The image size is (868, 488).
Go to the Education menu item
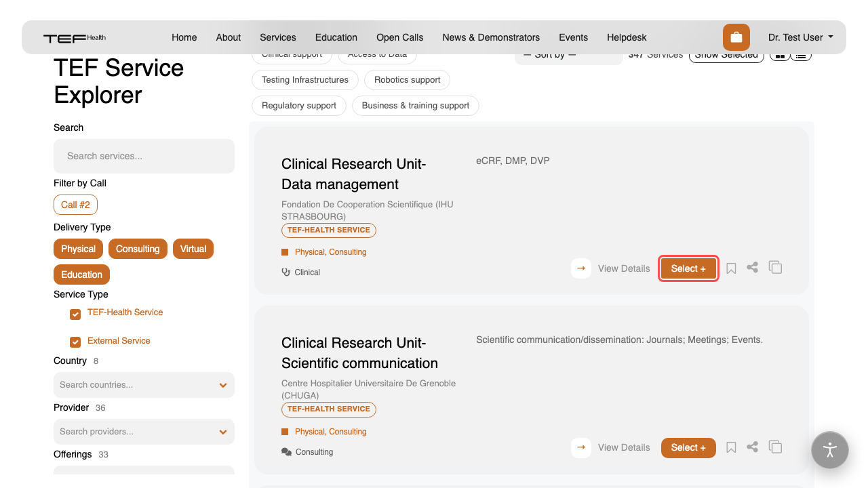pos(336,37)
